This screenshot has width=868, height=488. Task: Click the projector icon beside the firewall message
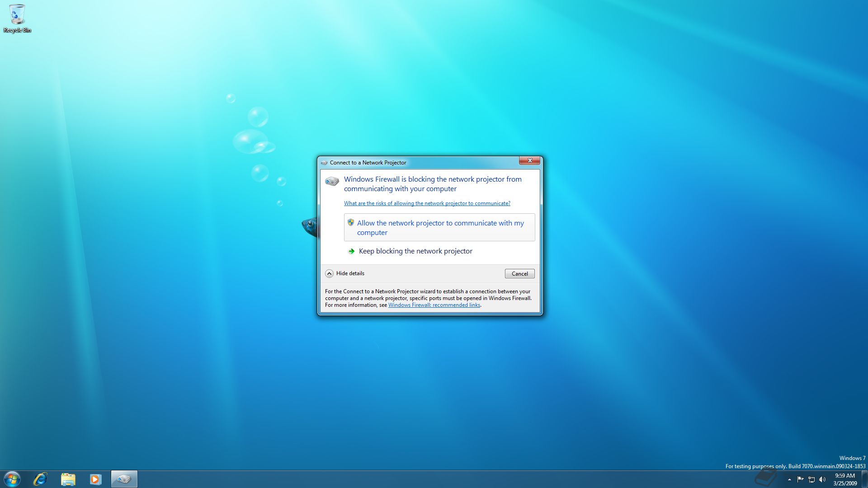click(332, 181)
